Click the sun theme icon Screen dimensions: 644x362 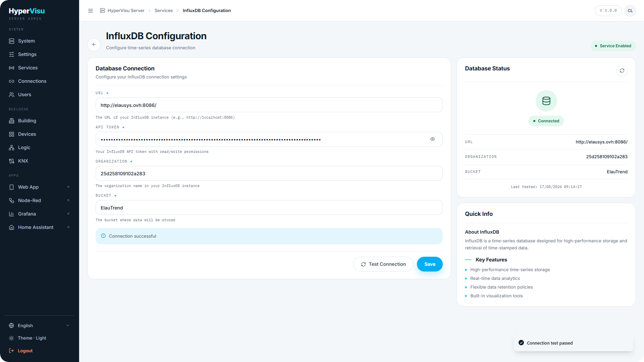11,338
